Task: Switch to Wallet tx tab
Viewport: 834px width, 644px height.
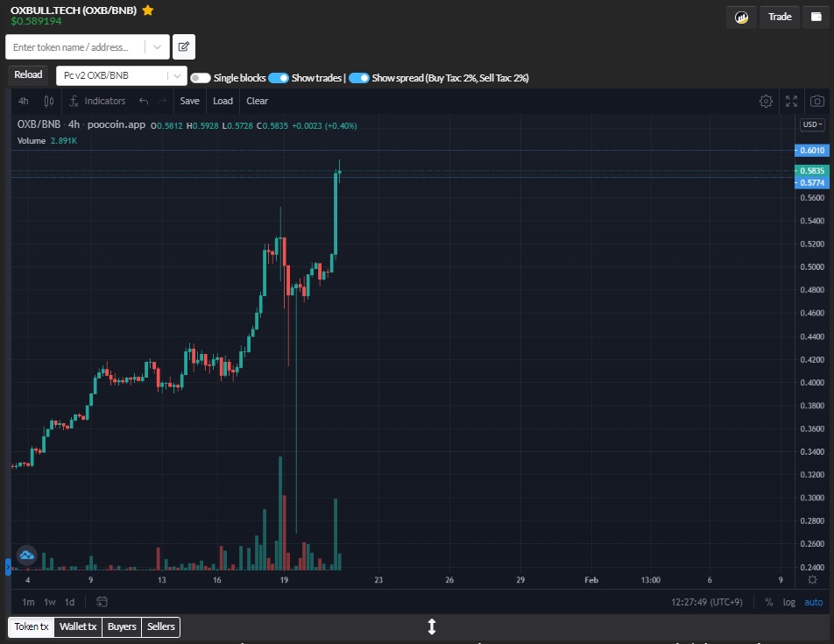Action: (78, 626)
